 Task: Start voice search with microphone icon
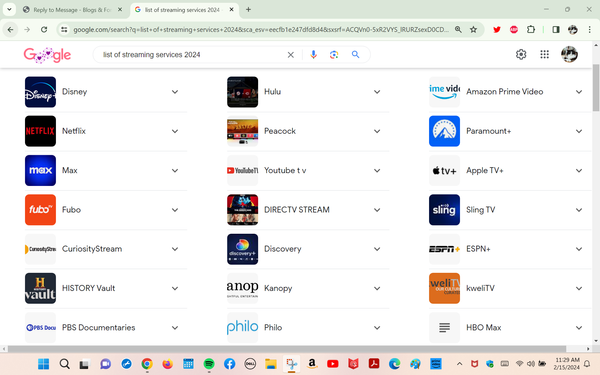[x=313, y=55]
